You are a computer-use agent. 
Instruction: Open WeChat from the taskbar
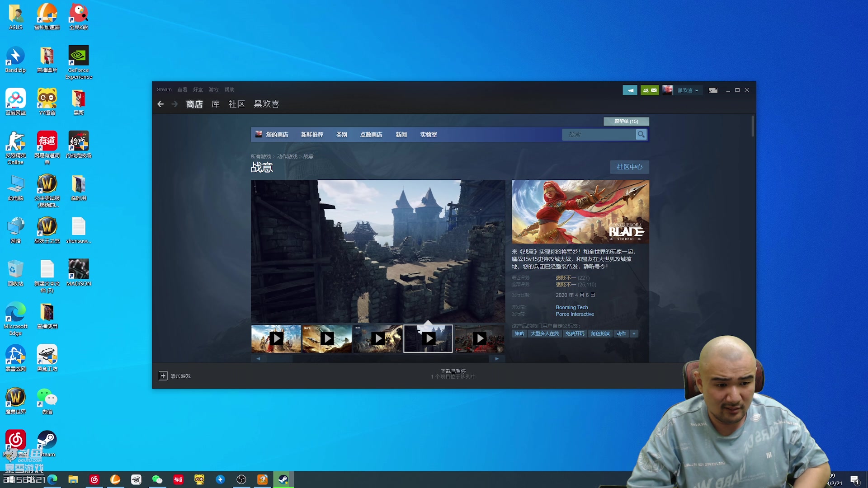click(157, 479)
